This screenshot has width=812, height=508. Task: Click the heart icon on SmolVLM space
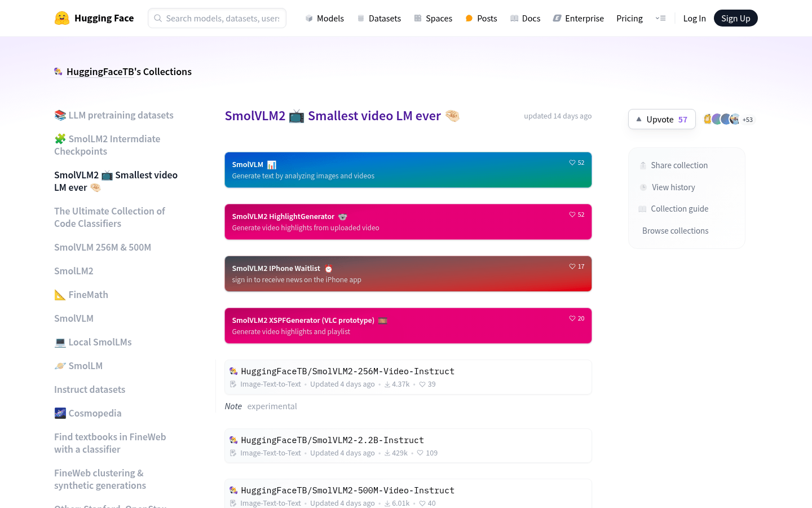(572, 163)
